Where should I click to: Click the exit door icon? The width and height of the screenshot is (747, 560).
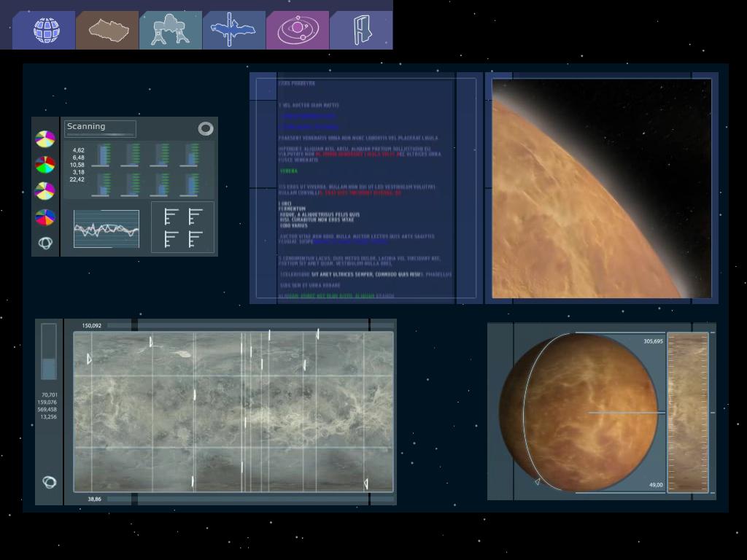pos(362,31)
